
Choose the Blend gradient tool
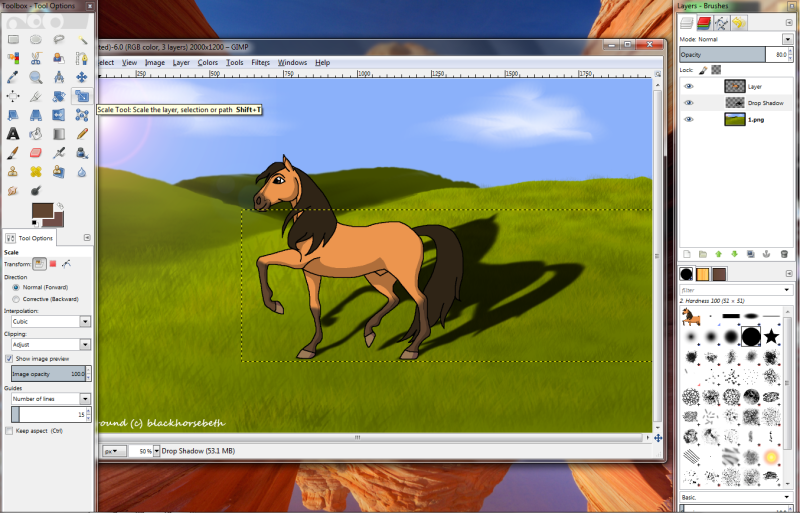click(x=59, y=134)
